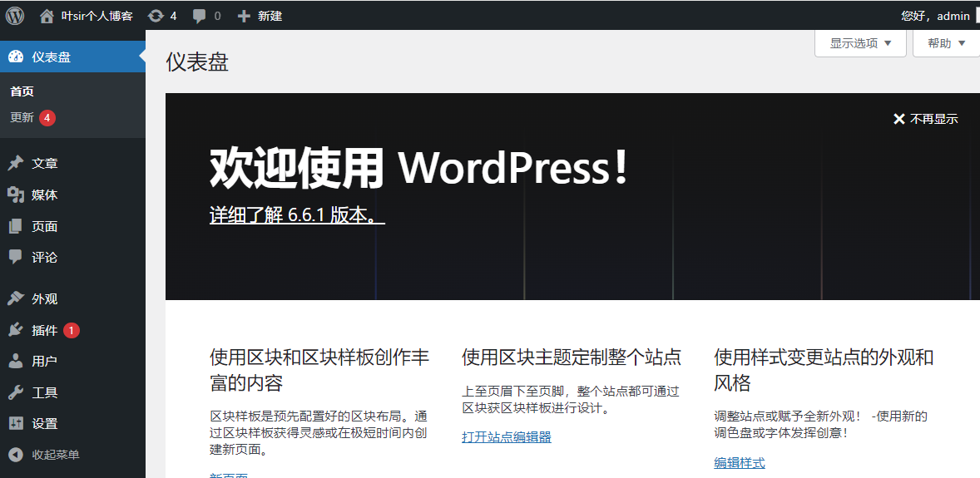Click the 评论 speech bubble icon in the sidebar
980x478 pixels.
click(x=16, y=257)
